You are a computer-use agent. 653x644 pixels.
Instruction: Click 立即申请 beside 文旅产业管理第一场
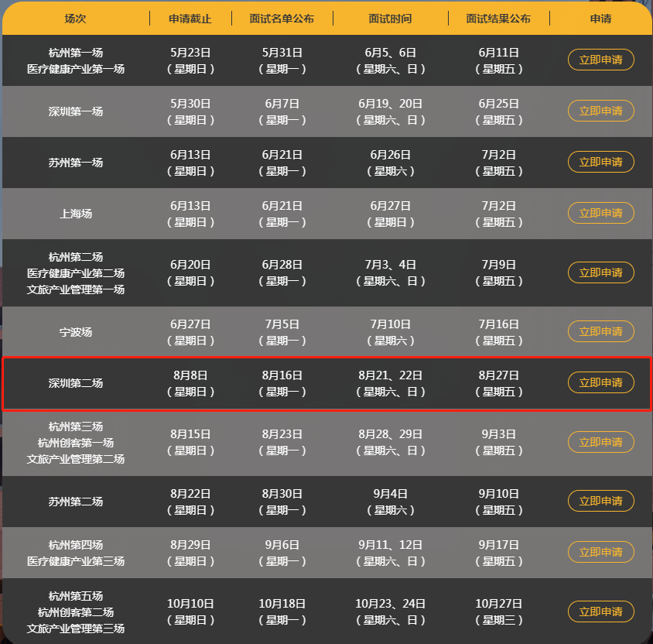[600, 272]
